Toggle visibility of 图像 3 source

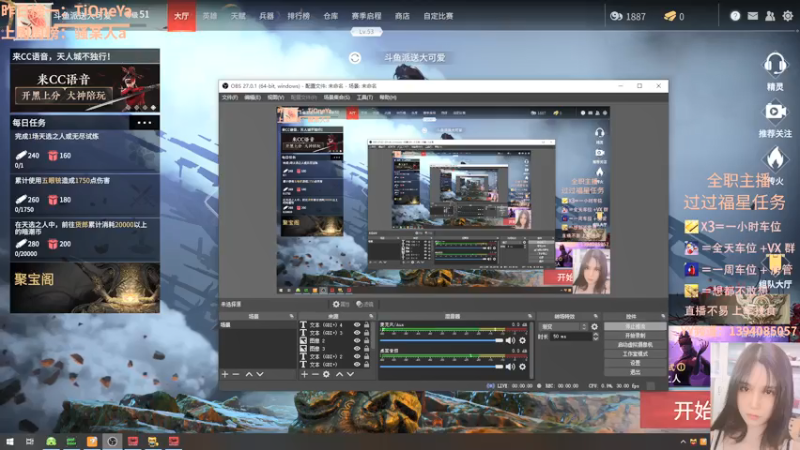point(357,348)
